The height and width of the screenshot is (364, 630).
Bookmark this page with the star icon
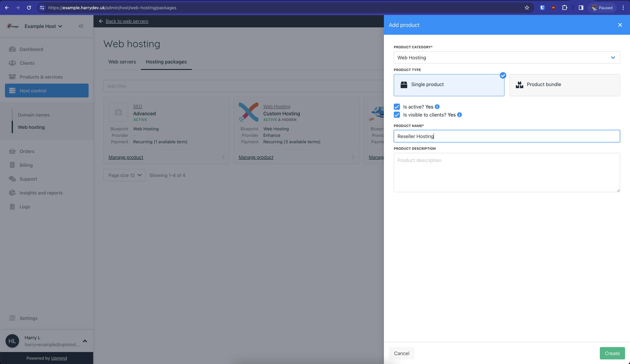click(527, 8)
